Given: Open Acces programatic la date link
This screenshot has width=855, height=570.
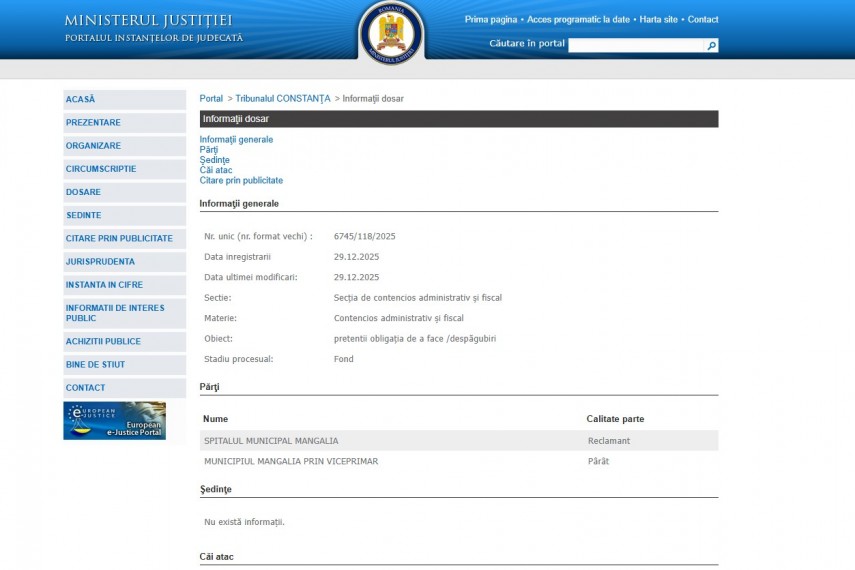Looking at the screenshot, I should 578,20.
